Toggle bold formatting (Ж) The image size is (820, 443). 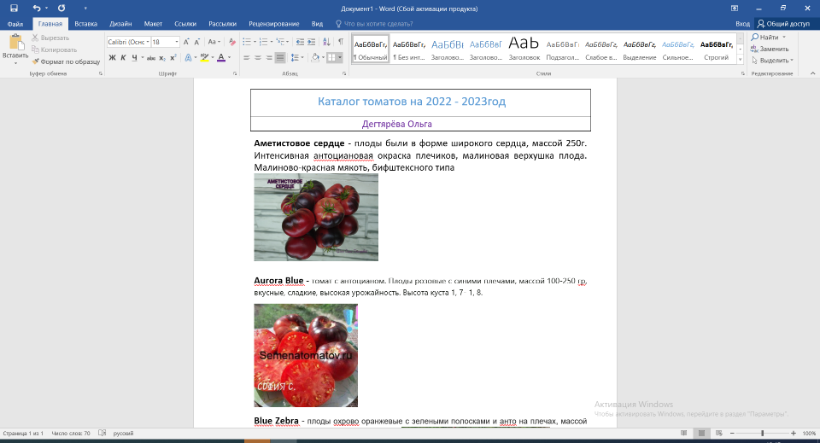coord(111,58)
